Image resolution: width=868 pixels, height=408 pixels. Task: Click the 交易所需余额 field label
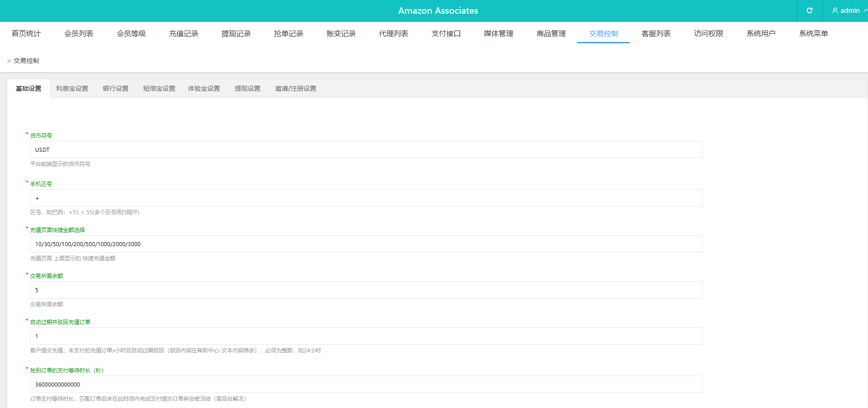coord(47,276)
